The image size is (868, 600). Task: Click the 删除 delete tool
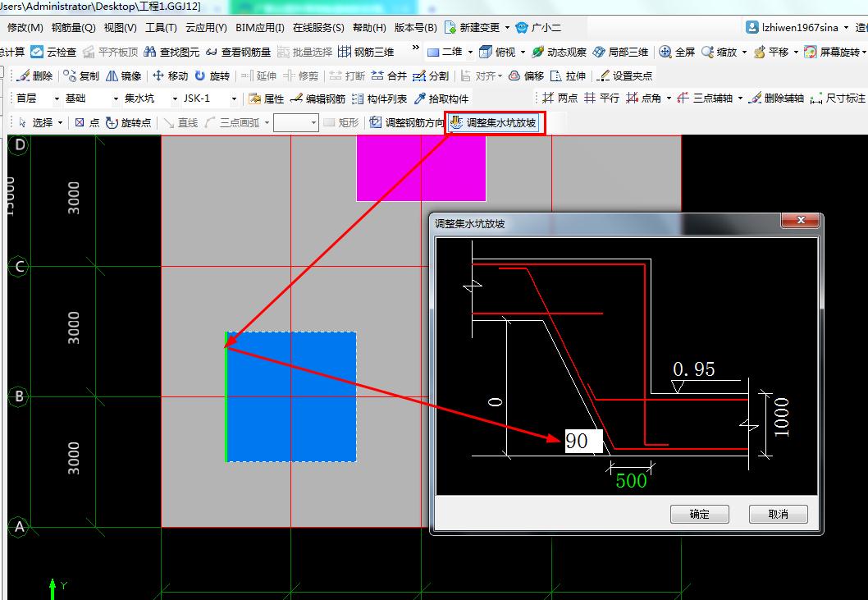[x=35, y=76]
